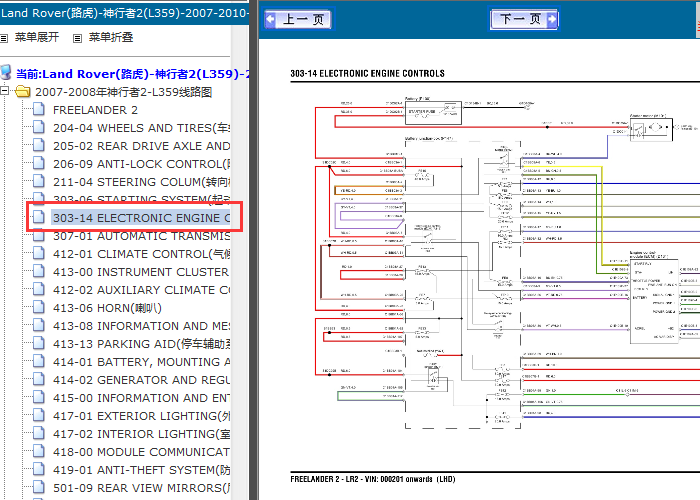Click document icon beside 413-06 HORN
This screenshot has height=500, width=700.
pos(39,307)
